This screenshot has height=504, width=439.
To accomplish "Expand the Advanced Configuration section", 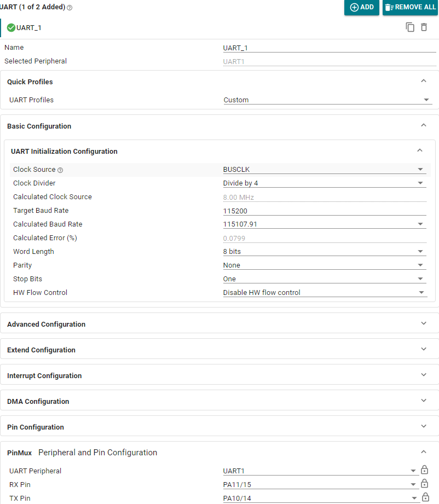I will pos(219,324).
